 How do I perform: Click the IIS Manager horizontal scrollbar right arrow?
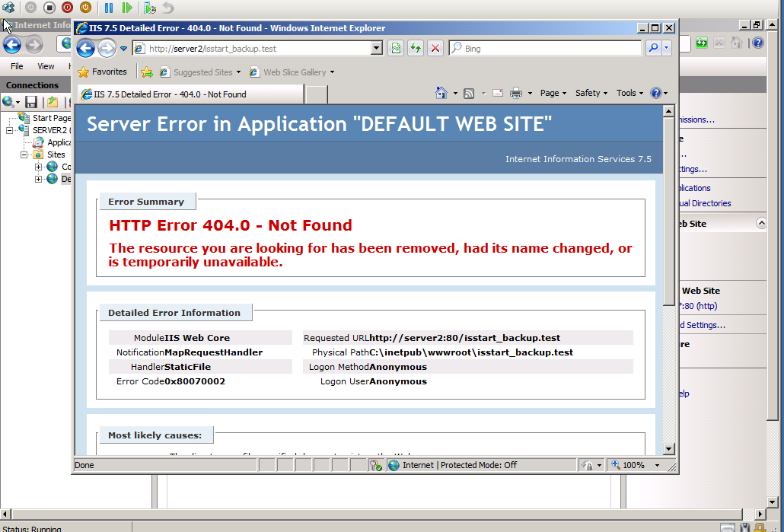(760, 514)
